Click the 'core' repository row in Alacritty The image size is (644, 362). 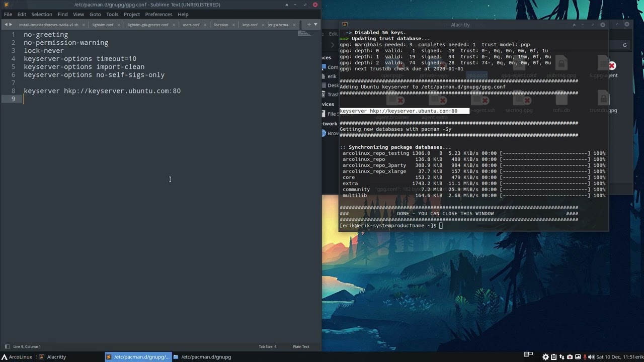point(473,177)
